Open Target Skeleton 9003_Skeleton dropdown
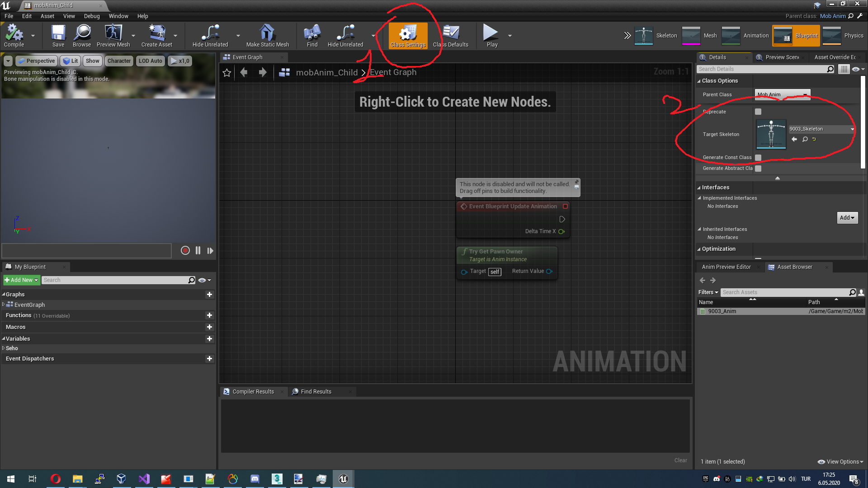The height and width of the screenshot is (488, 868). click(x=821, y=129)
